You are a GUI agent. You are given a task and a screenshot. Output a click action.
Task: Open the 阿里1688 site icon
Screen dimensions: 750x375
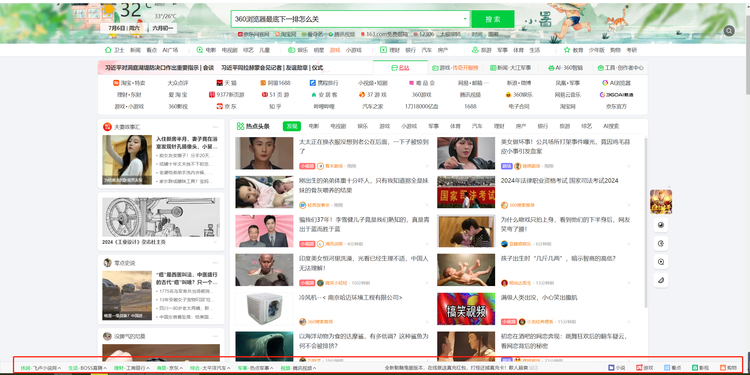tap(263, 83)
